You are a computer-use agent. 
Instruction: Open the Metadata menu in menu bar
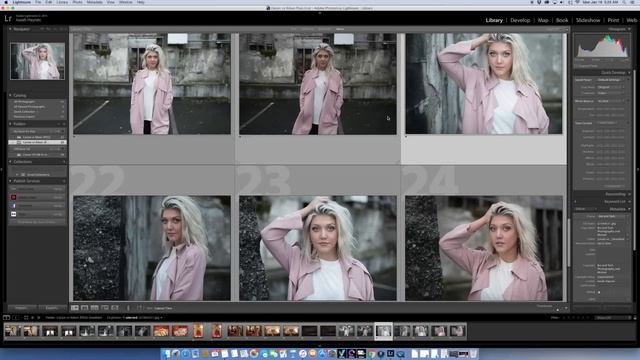[x=94, y=2]
